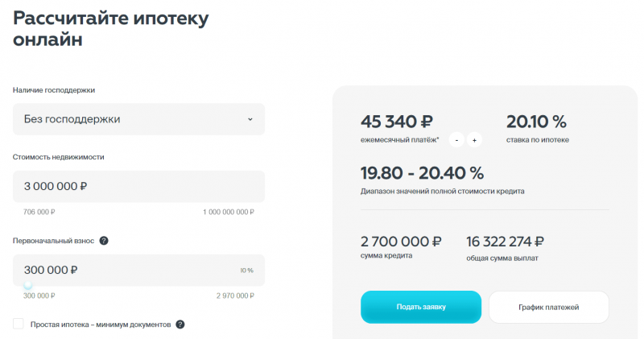Image resolution: width=644 pixels, height=339 pixels.
Task: Click maximum cost label 1 000 000 000 ₽
Action: (x=228, y=213)
